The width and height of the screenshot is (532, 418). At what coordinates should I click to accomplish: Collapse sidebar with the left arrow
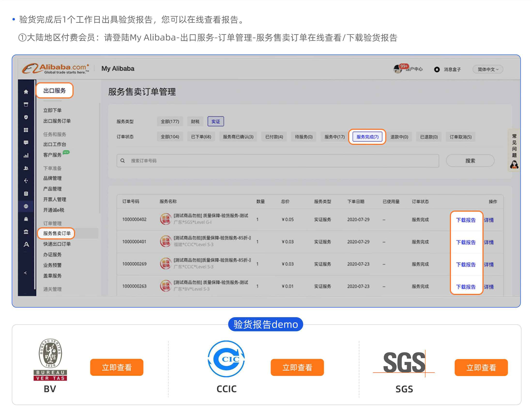tap(25, 273)
